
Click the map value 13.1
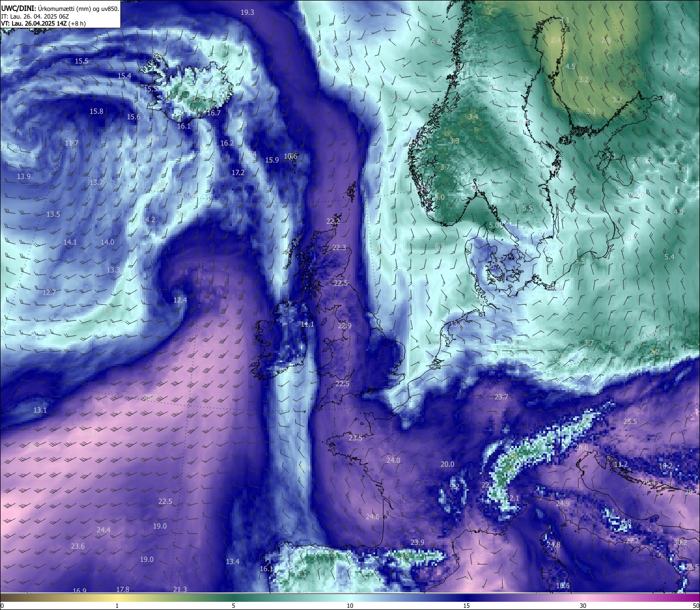(x=40, y=410)
